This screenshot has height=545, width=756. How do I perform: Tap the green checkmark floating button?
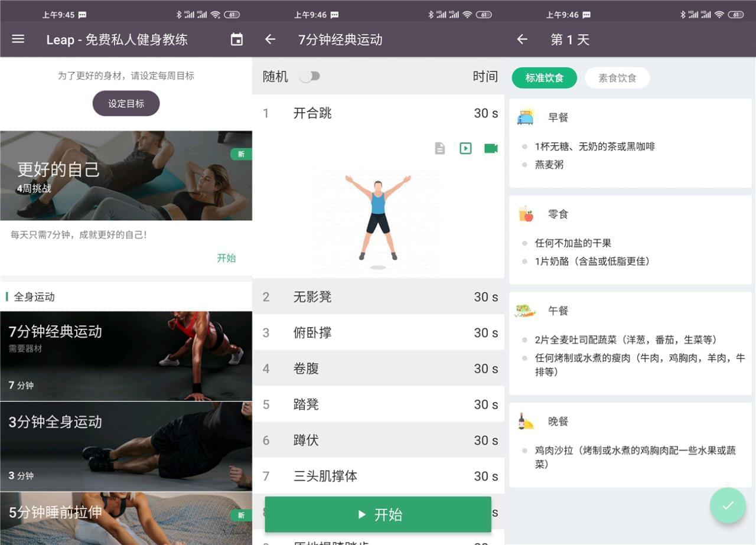pyautogui.click(x=728, y=505)
